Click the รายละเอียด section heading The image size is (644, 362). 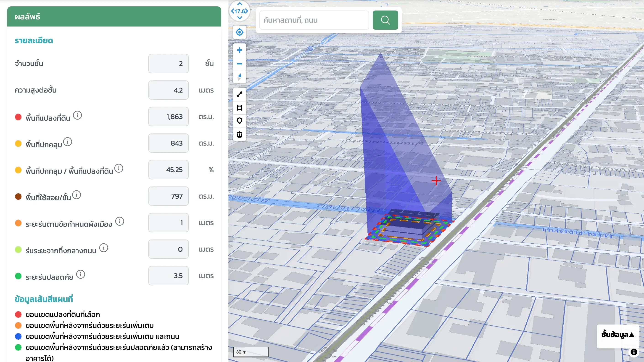(34, 40)
